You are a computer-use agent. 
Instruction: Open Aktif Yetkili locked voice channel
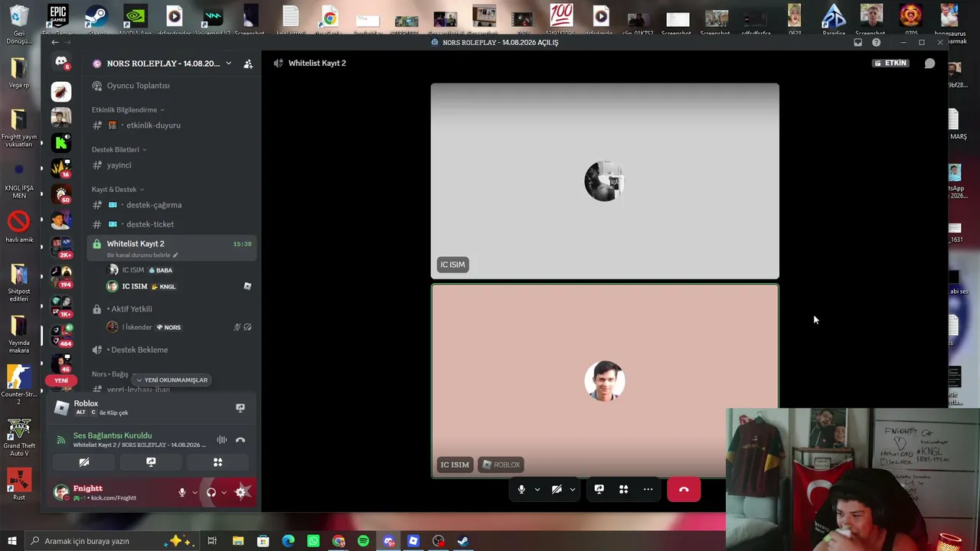click(172, 309)
